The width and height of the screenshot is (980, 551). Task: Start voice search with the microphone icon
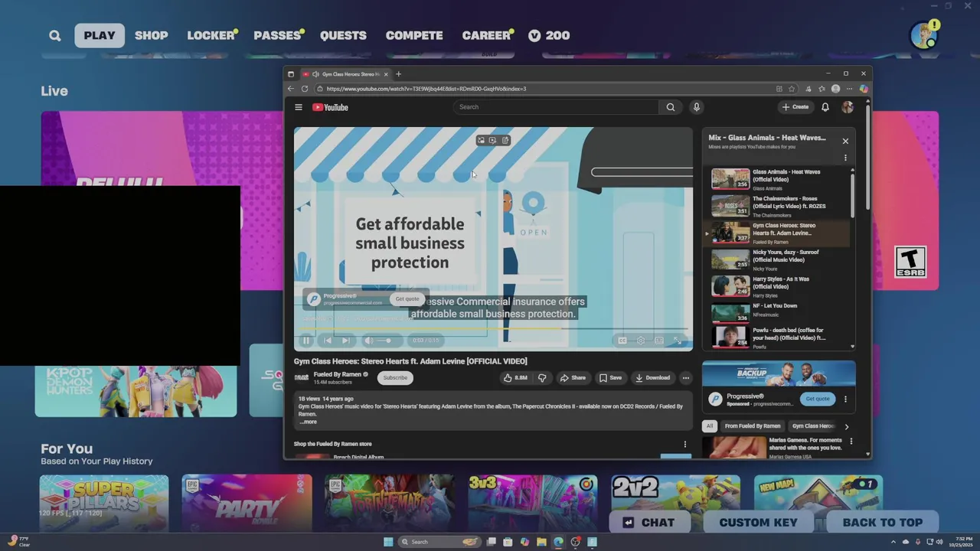tap(696, 107)
